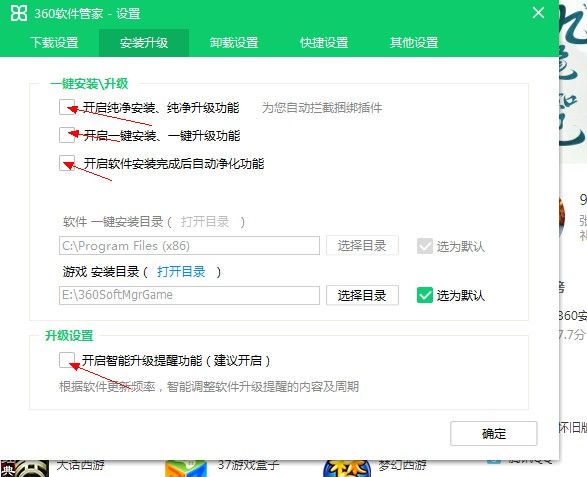Toggle 选为默认 for software install directory
Viewport: 587px width, 477px height.
[x=425, y=246]
